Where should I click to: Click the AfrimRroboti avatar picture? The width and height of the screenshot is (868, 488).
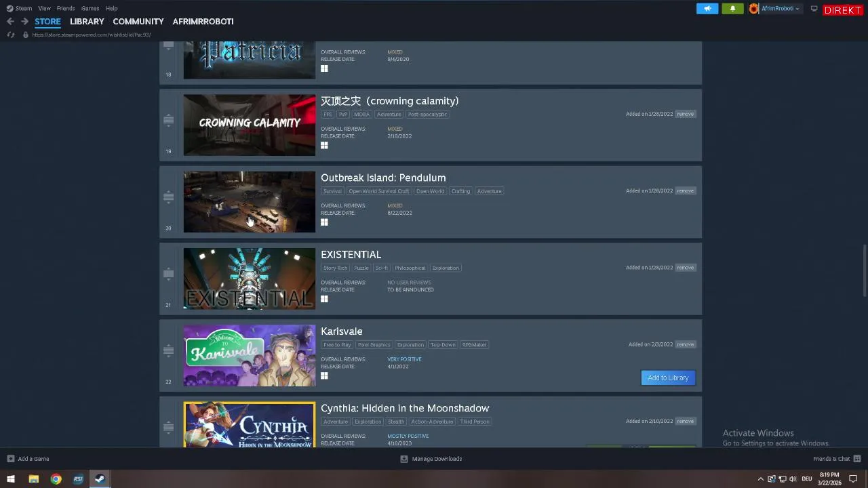pos(753,9)
